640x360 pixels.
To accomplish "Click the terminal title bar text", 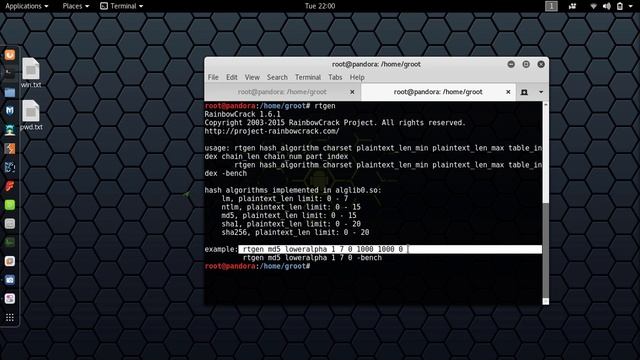I will (x=376, y=64).
